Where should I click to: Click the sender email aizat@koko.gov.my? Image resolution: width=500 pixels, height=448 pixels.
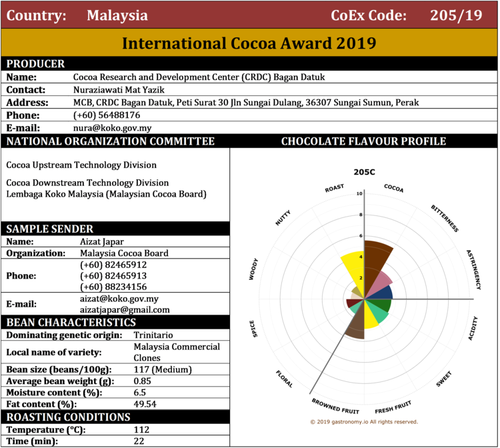click(119, 299)
